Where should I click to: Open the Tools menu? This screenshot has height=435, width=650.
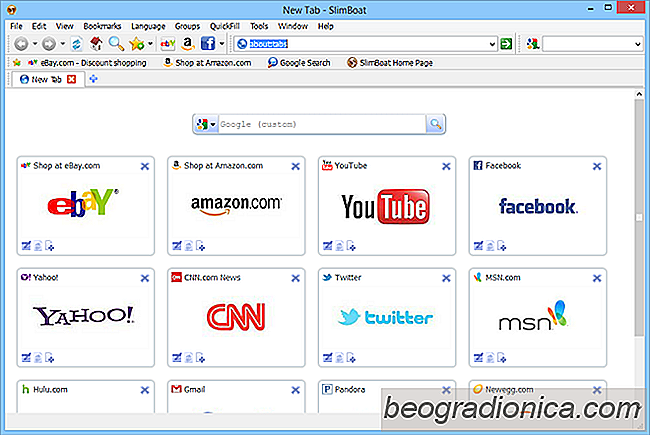pos(259,26)
